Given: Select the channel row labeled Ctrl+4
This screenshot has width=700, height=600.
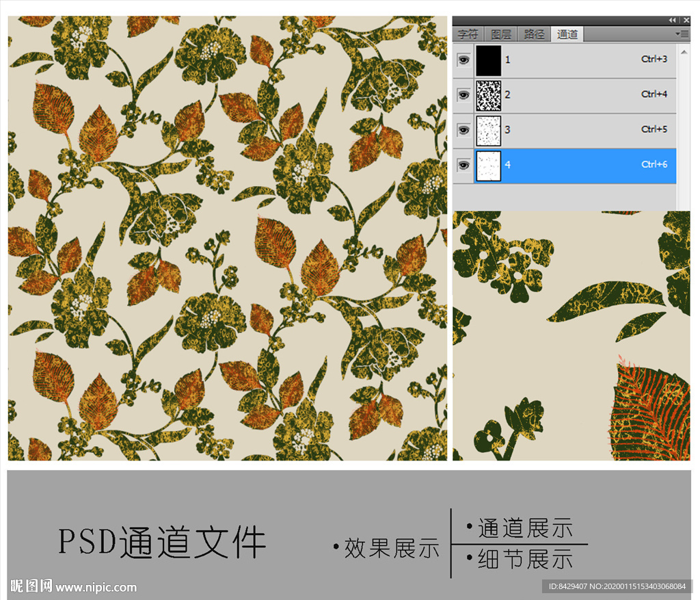Looking at the screenshot, I should [x=588, y=95].
